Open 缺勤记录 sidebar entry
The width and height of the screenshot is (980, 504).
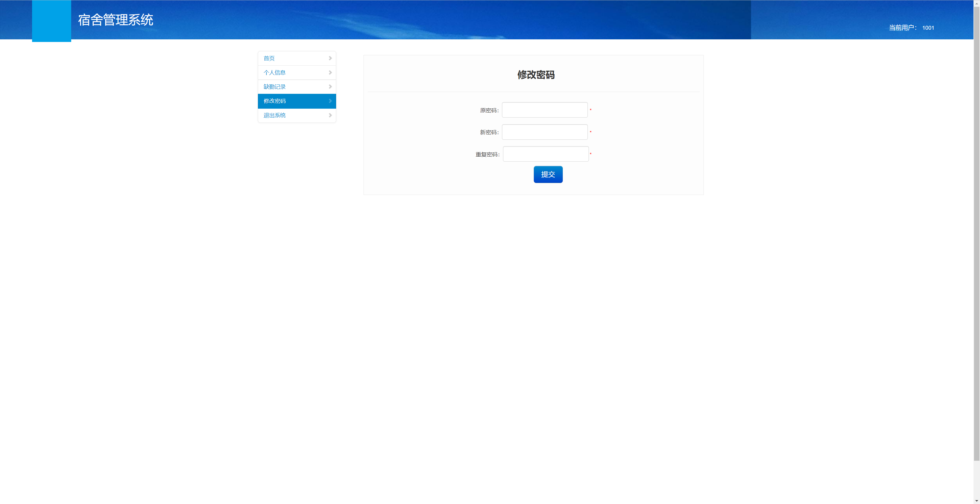coord(274,87)
